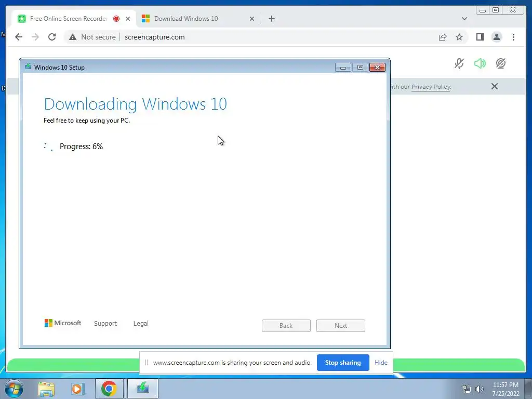The height and width of the screenshot is (399, 532).
Task: Click the Downloading Windows 10 heading
Action: [x=136, y=104]
